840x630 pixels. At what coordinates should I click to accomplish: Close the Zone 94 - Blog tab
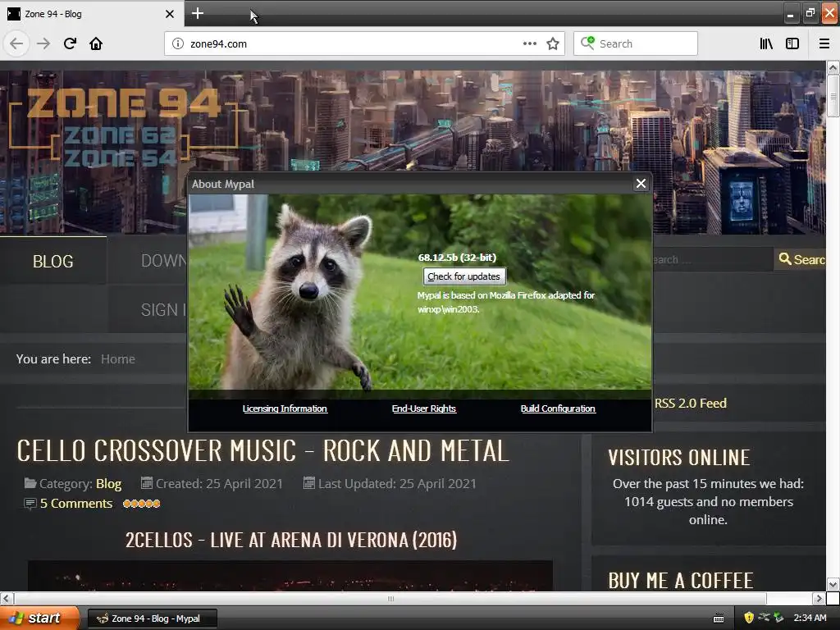coord(169,14)
